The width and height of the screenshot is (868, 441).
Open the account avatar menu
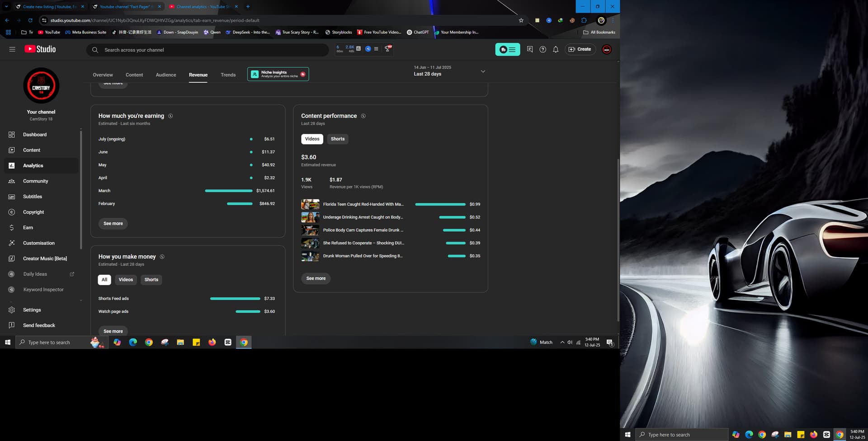607,49
